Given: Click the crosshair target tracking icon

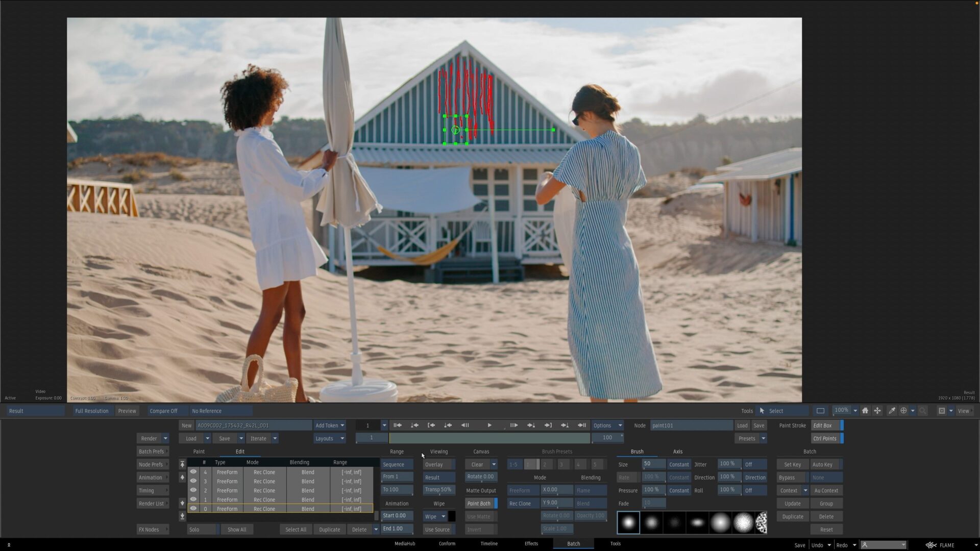Looking at the screenshot, I should pos(903,410).
